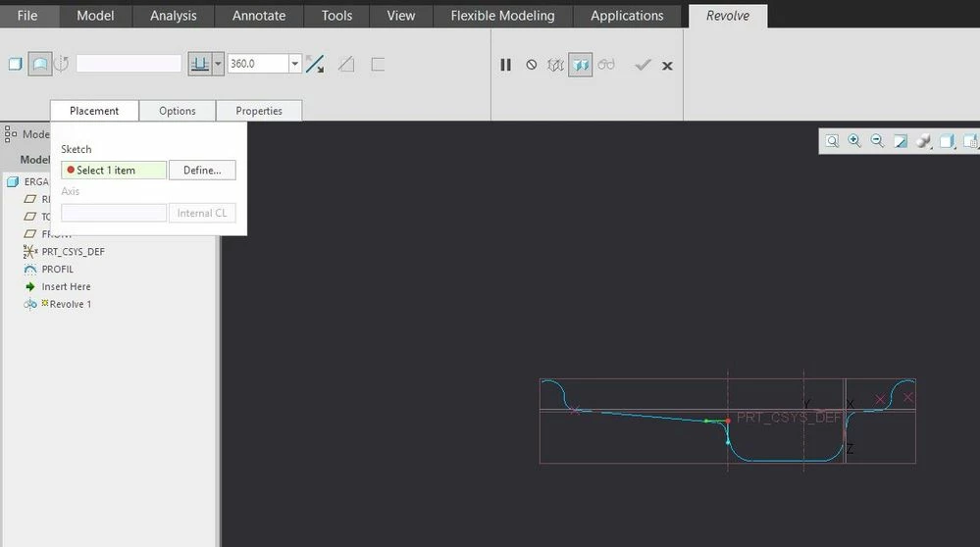Screen dimensions: 980x547
Task: Select PRT_CSYS_DEF in the model tree
Action: coord(73,252)
